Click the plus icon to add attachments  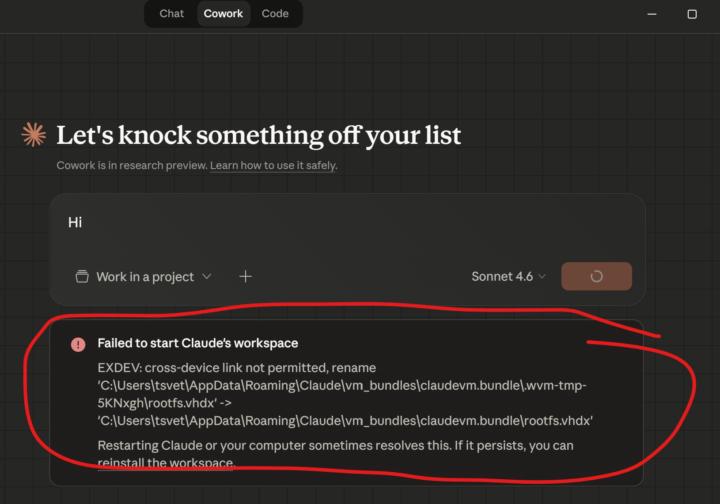tap(246, 276)
